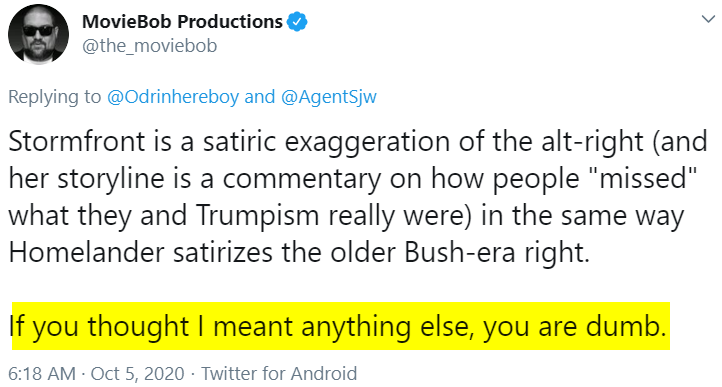Click the blue verified badge icon

297,22
